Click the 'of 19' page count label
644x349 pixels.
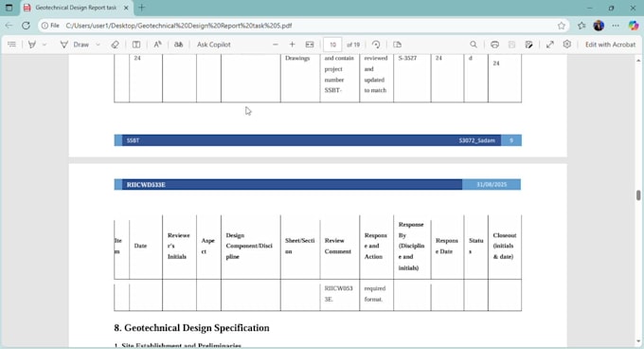coord(353,45)
